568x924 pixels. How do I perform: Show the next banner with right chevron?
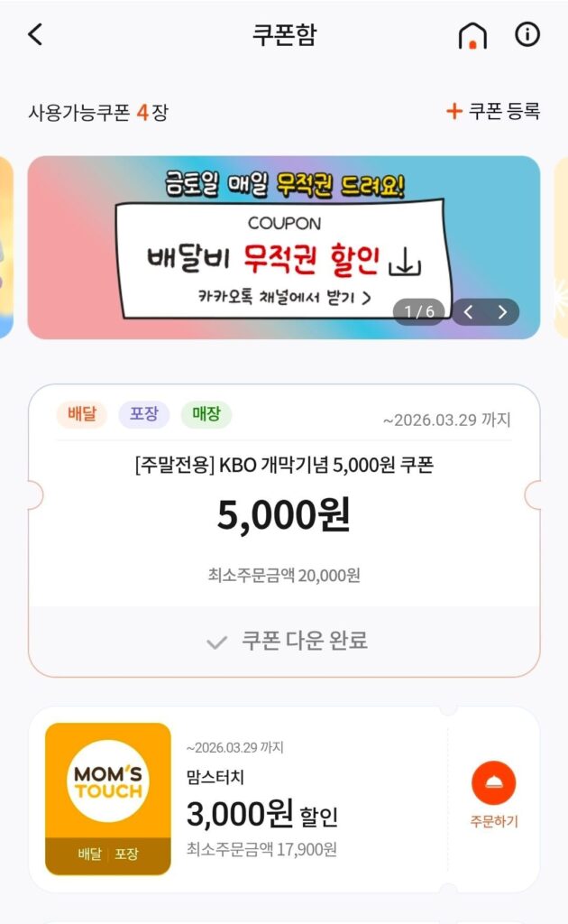[502, 311]
